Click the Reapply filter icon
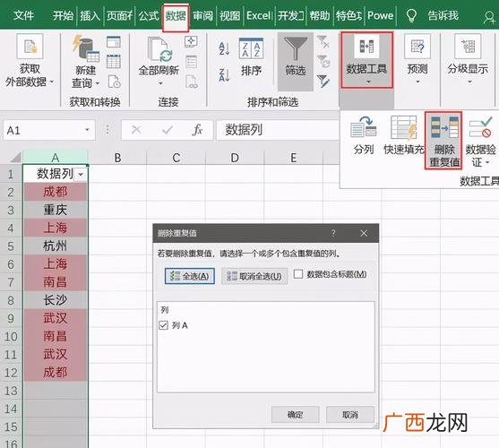Screen dimensions: 499x448 coord(323,61)
